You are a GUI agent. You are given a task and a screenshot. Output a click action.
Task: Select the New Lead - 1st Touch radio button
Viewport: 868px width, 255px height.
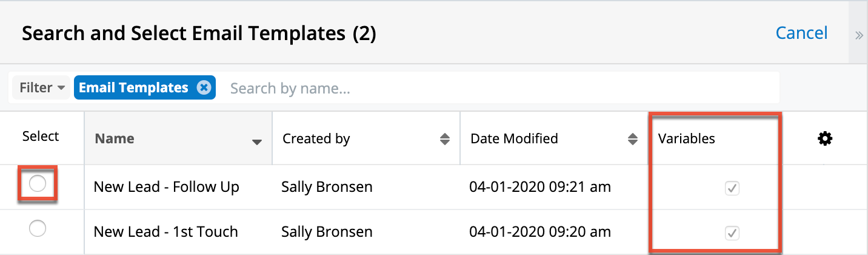point(38,229)
